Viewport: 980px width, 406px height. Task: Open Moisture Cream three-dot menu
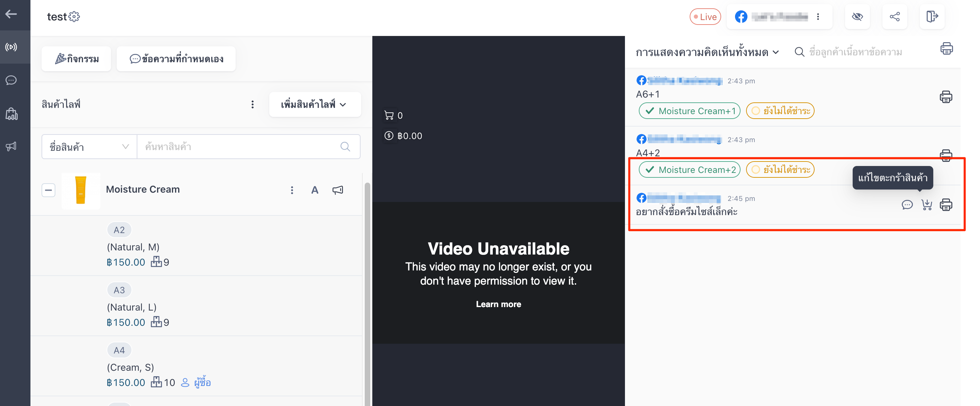292,190
